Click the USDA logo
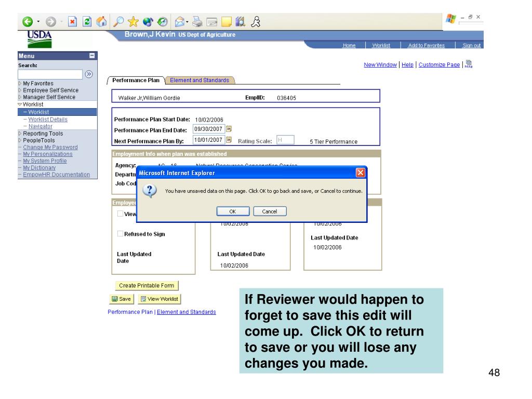 point(39,39)
